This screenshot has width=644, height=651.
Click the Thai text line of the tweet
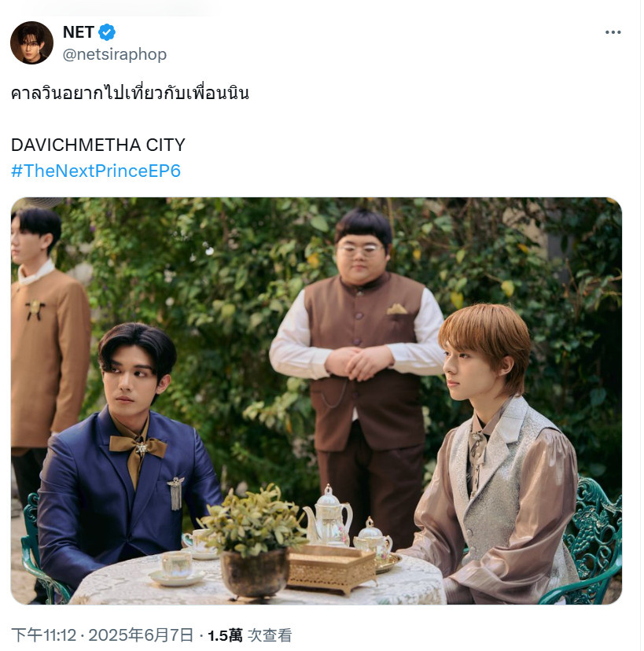130,93
